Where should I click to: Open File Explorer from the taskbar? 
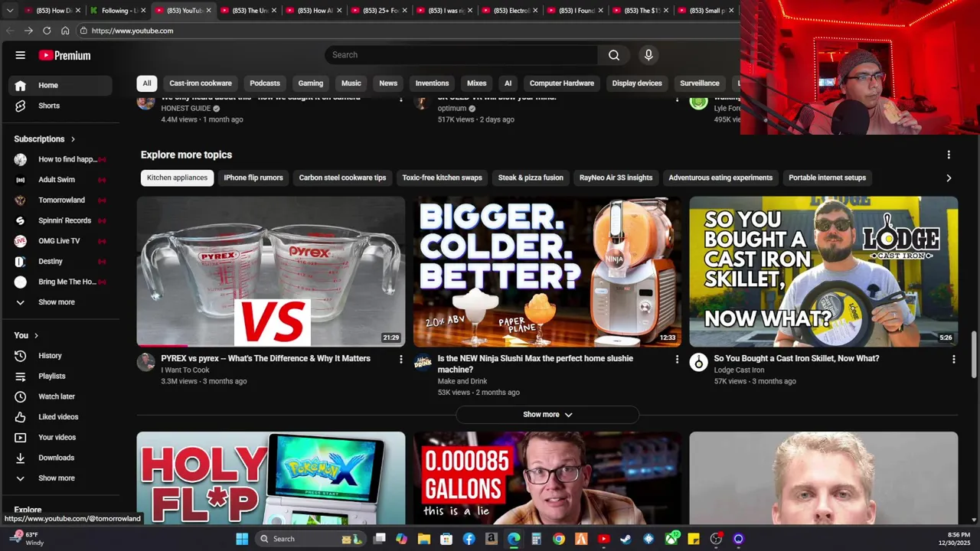pos(424,539)
